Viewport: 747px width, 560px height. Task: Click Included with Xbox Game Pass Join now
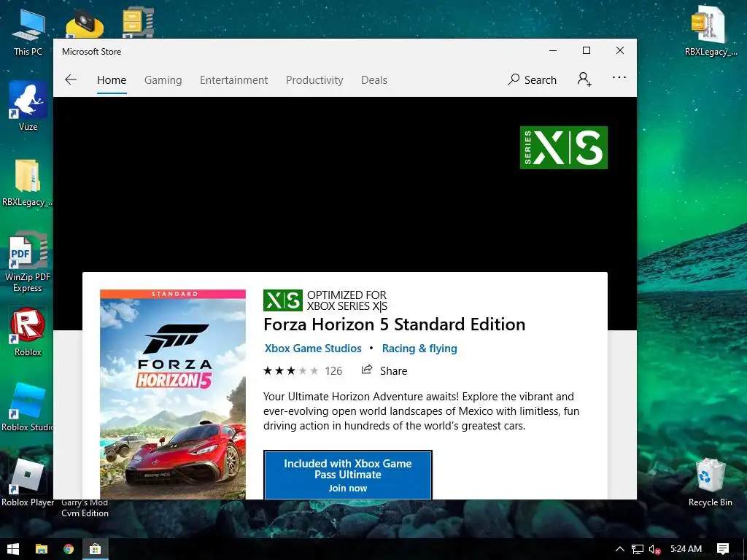click(x=348, y=475)
